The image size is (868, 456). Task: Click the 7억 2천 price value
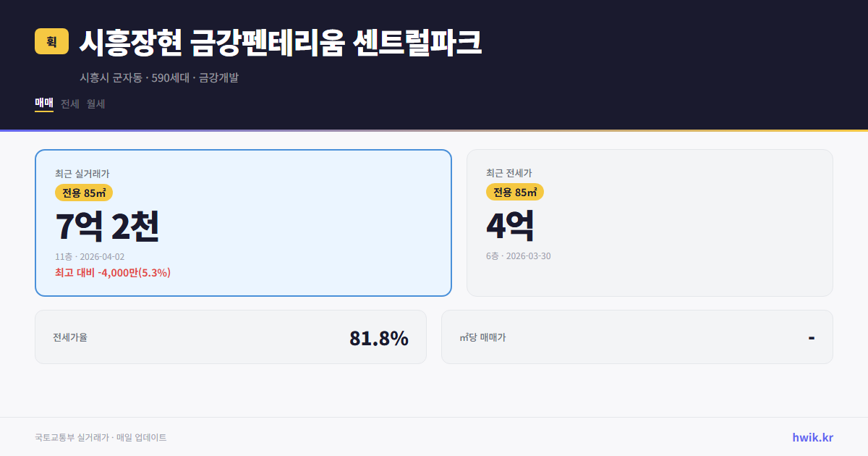109,226
